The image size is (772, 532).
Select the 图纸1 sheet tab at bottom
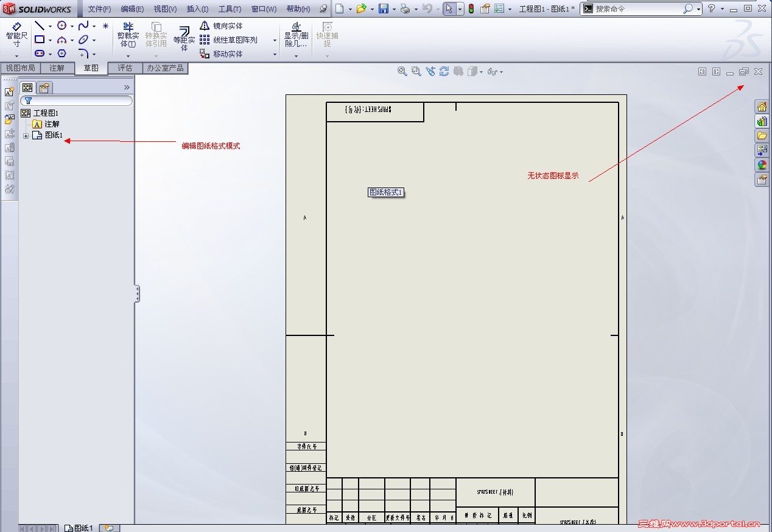tap(79, 528)
